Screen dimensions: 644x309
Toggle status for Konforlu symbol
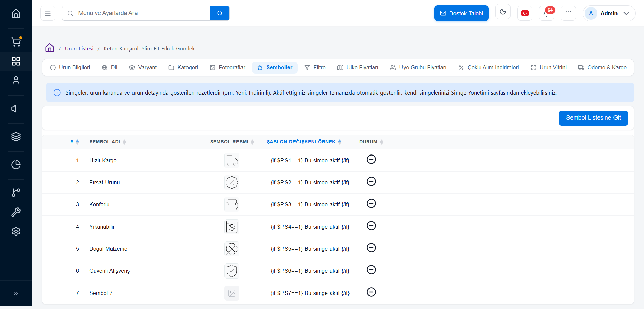[371, 203]
